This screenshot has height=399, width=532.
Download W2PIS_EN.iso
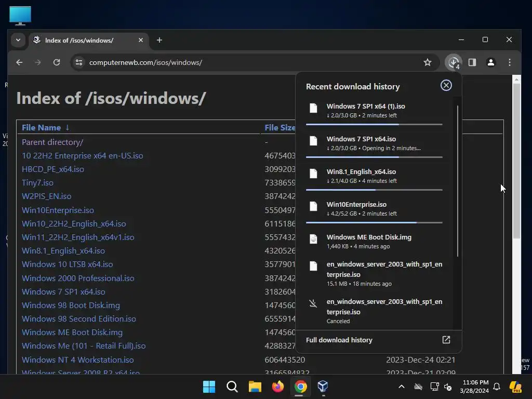point(46,196)
